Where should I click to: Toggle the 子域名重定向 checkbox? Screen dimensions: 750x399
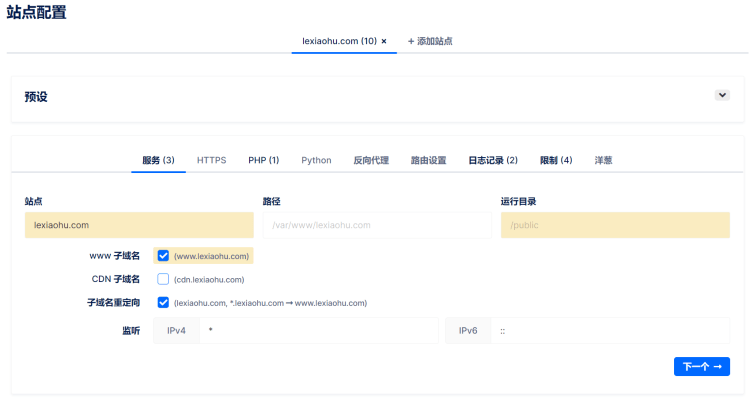pos(163,302)
